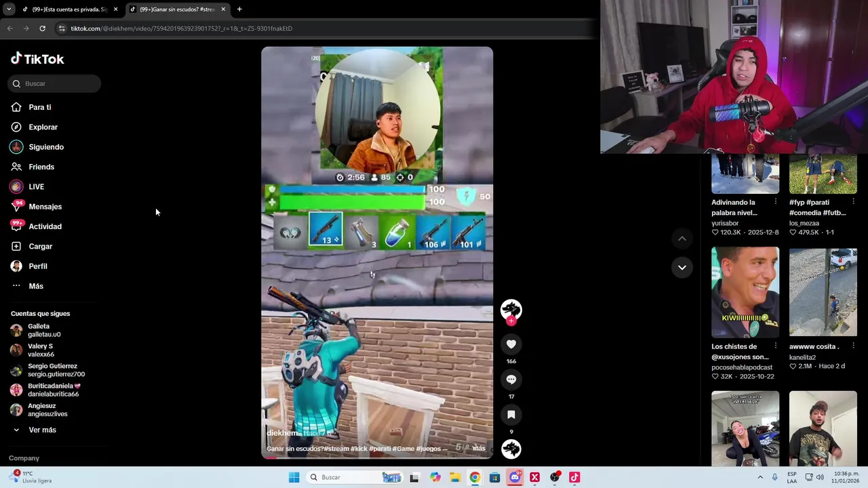Click the TikTok logo

37,59
